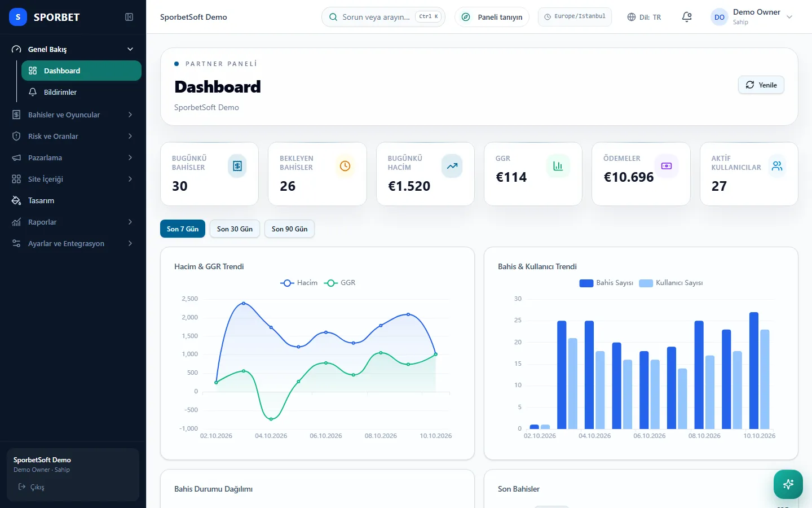The height and width of the screenshot is (508, 812).
Task: Open the Demo Owner account dropdown
Action: [752, 17]
